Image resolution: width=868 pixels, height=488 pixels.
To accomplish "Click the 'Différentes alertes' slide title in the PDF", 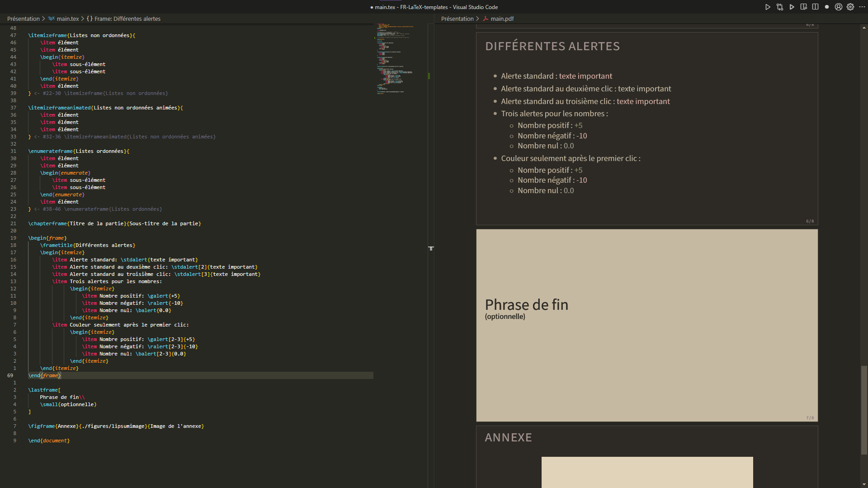I will 552,47.
